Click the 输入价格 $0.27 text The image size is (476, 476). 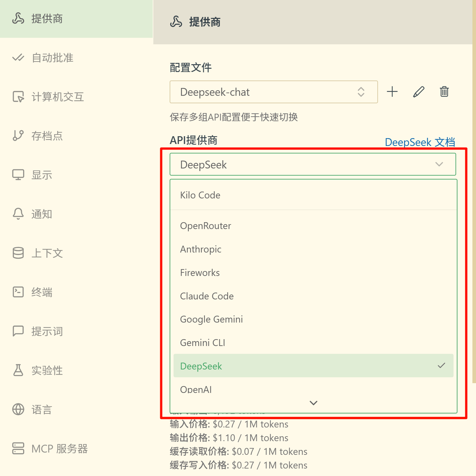pos(229,424)
